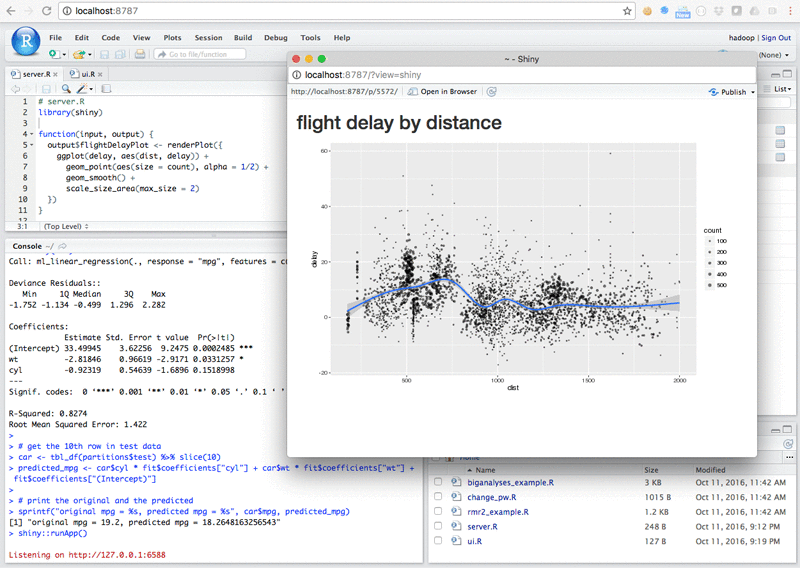
Task: Tick the ui.R file checkbox
Action: click(x=438, y=540)
